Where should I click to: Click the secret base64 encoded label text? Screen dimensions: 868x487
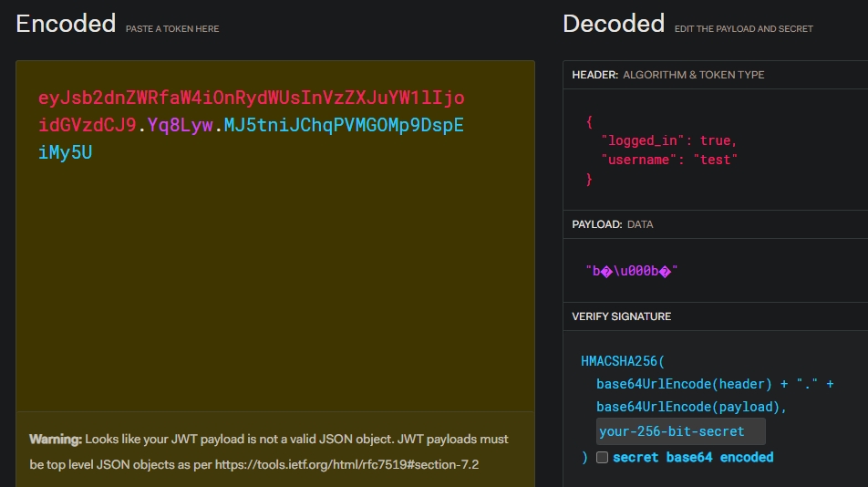pos(692,457)
